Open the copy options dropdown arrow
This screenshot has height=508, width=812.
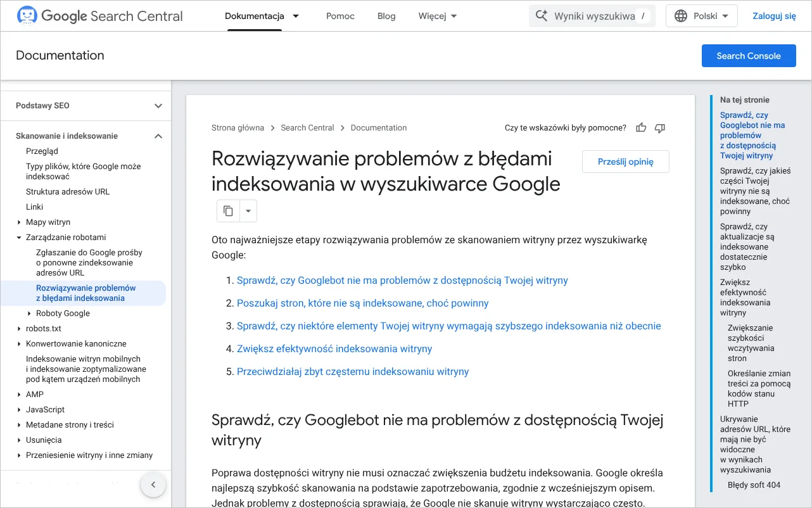[x=248, y=211]
